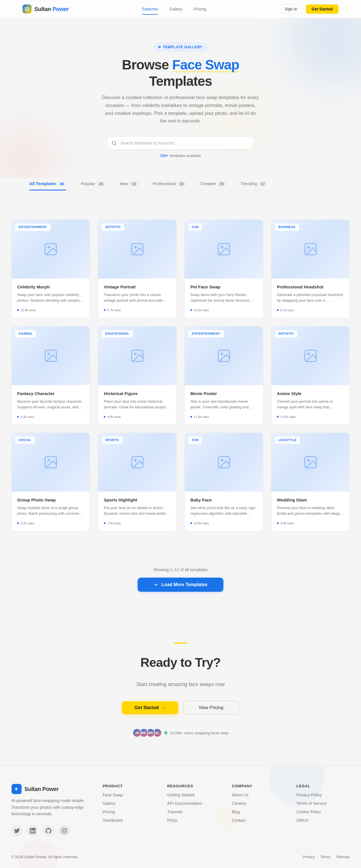
Task: Open Pricing in the top navigation
Action: coord(200,9)
